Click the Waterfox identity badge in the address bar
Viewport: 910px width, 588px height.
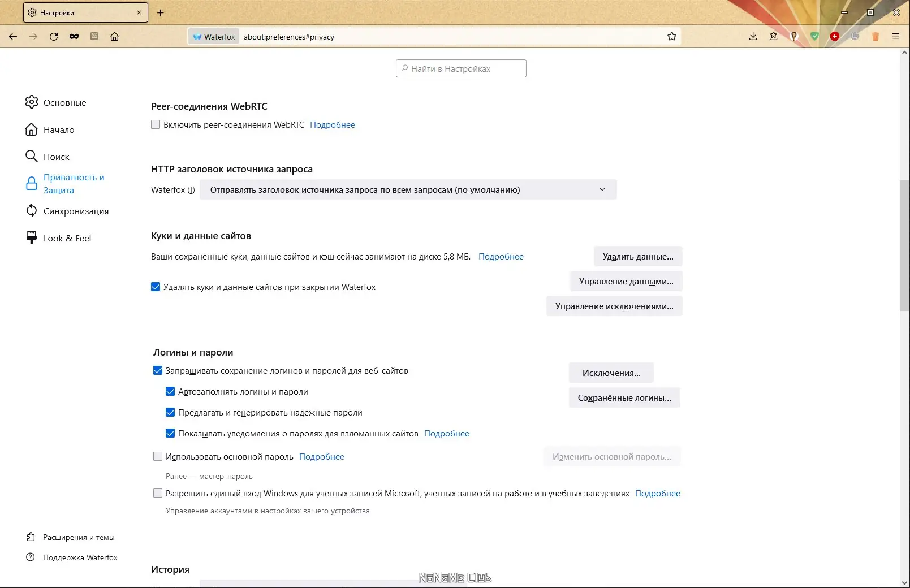(x=214, y=37)
